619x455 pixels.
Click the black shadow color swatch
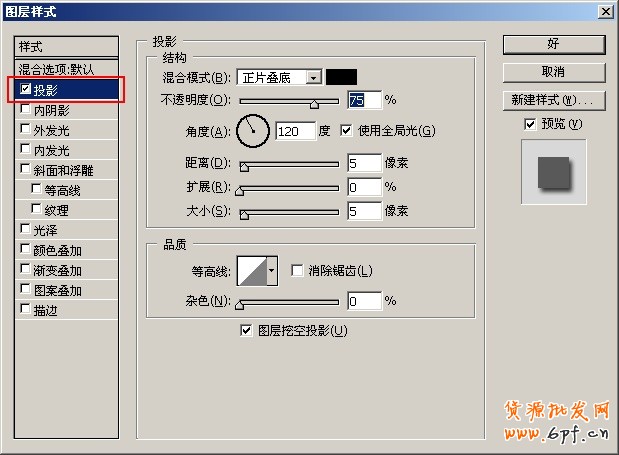(x=341, y=77)
